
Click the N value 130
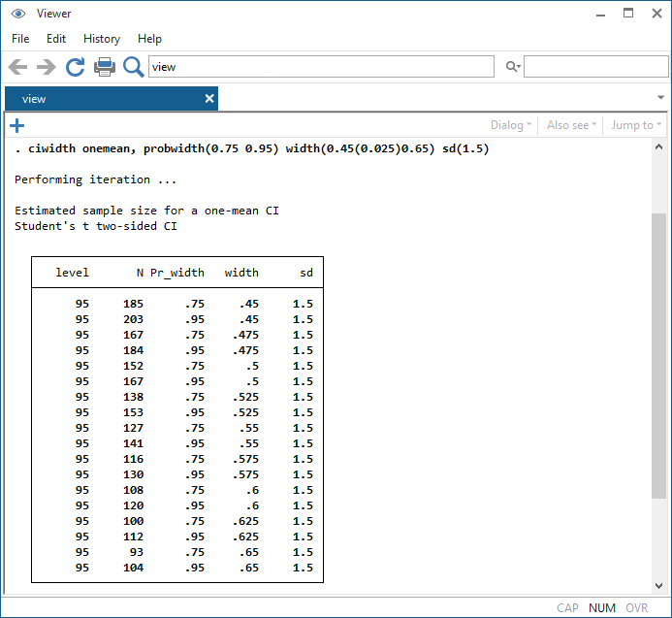coord(133,474)
